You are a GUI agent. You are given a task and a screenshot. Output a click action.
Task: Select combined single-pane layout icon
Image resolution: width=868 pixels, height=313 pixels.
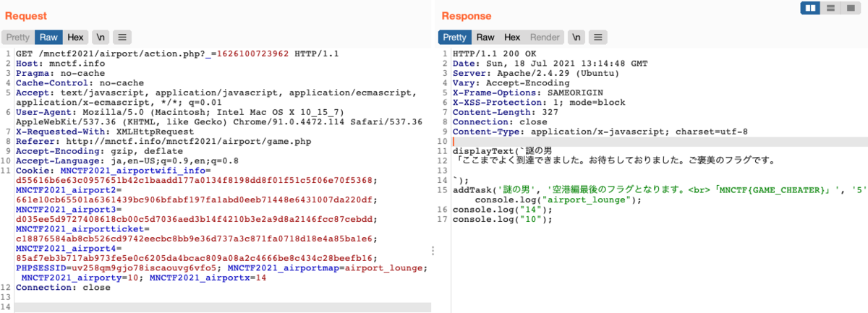click(851, 8)
